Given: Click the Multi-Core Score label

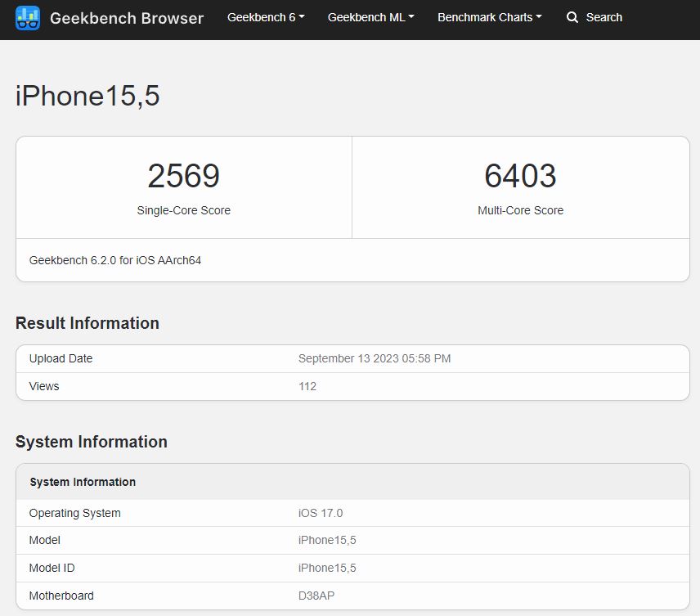Looking at the screenshot, I should [x=521, y=210].
